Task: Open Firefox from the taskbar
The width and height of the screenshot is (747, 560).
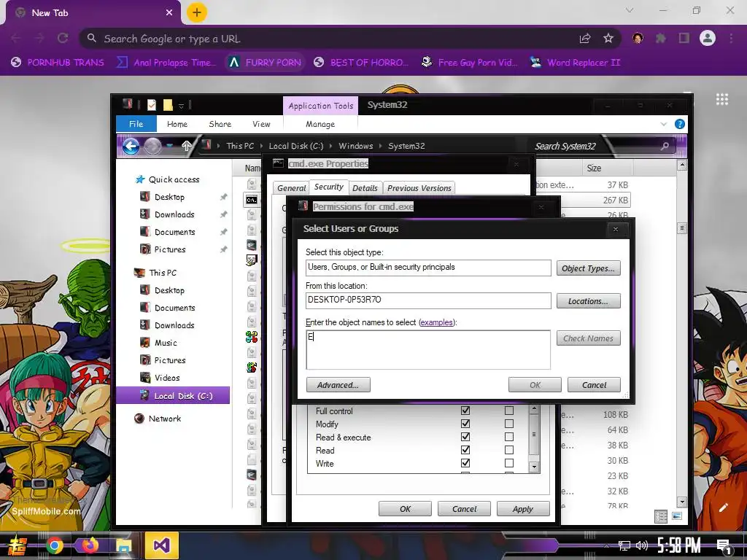Action: (90, 545)
